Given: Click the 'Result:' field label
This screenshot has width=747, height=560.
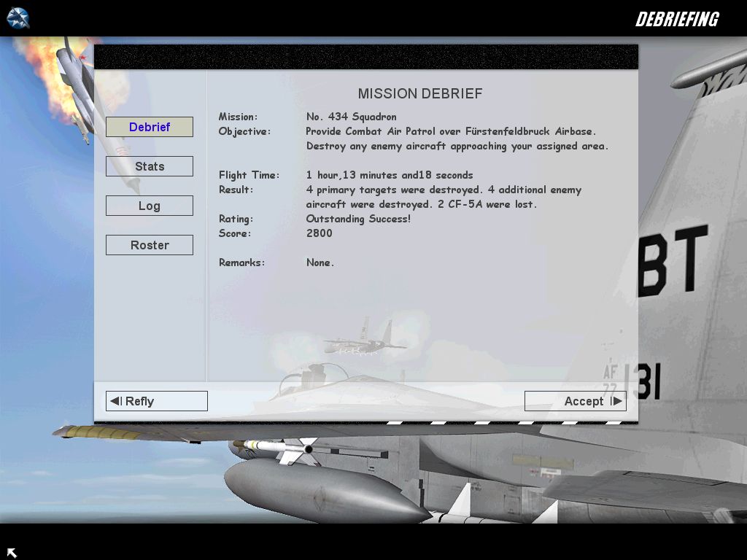Looking at the screenshot, I should (236, 190).
